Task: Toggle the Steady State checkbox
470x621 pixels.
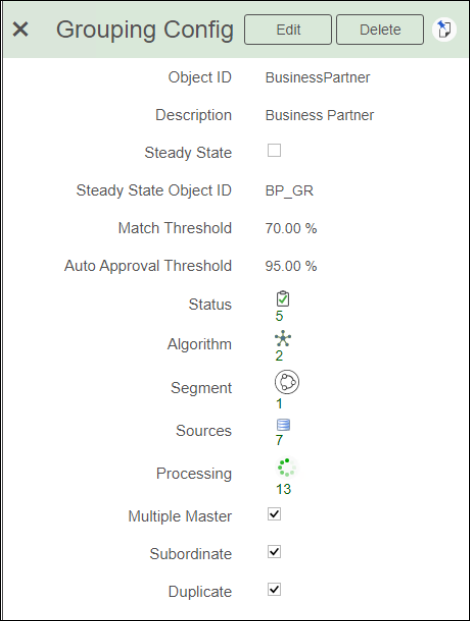Action: click(x=274, y=150)
